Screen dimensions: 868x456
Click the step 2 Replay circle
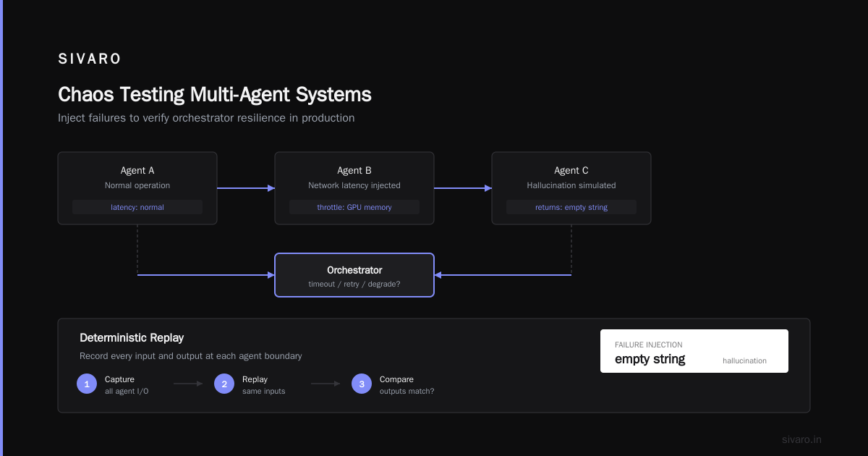click(224, 384)
